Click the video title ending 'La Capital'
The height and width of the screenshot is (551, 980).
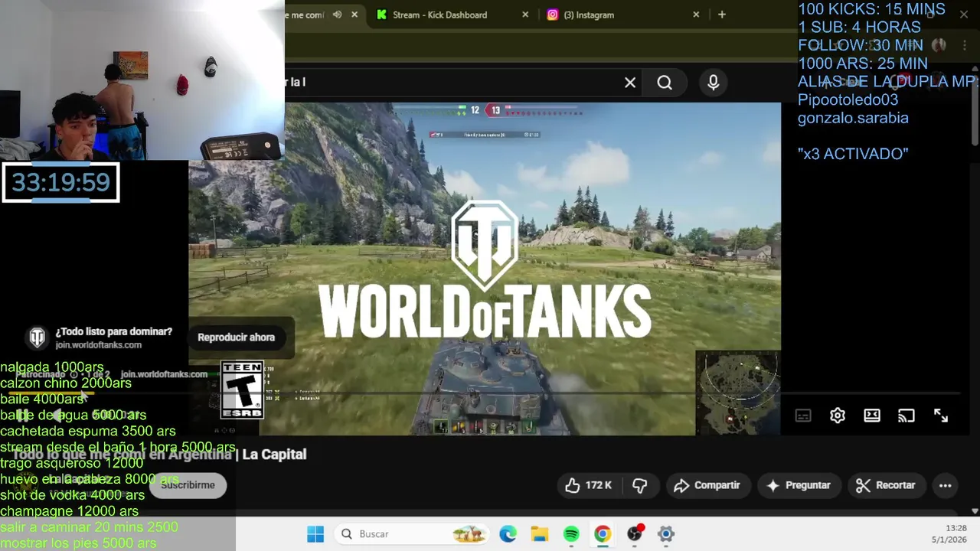pyautogui.click(x=159, y=455)
